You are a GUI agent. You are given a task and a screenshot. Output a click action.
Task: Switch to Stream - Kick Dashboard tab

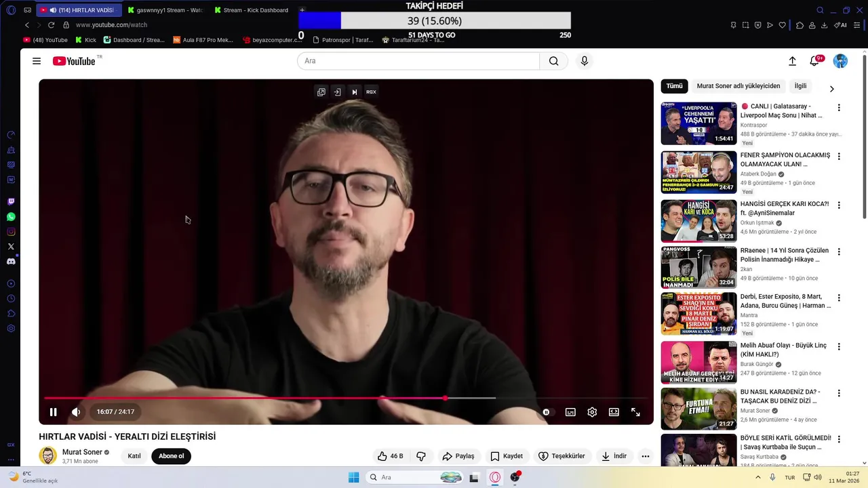click(251, 10)
